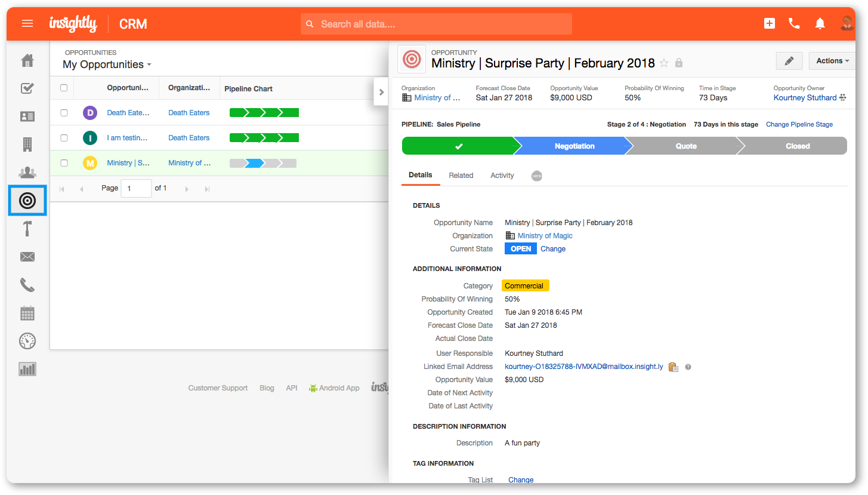Click the Kourtney Stuthard owner link
The height and width of the screenshot is (495, 868).
click(805, 97)
